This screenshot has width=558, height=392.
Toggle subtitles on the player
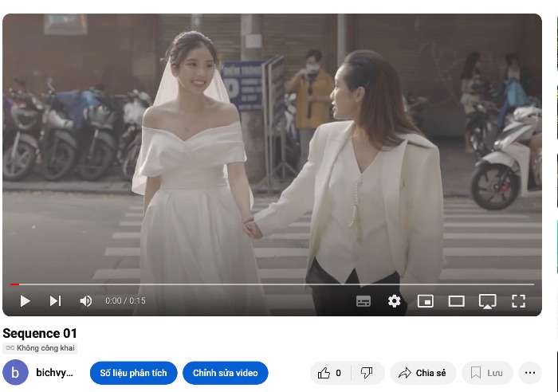pyautogui.click(x=363, y=301)
